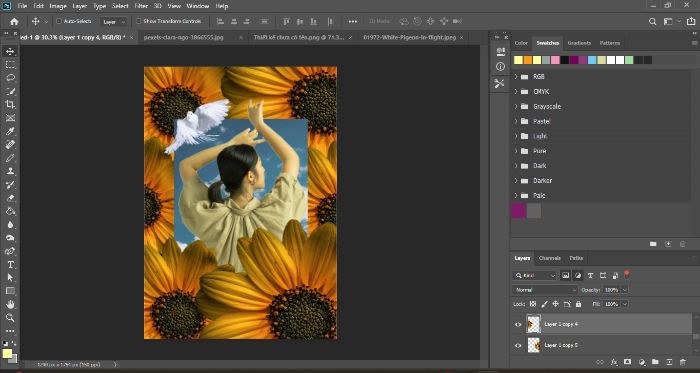Screen dimensions: 700x373
Task: Switch to the Gradients tab
Action: 579,43
